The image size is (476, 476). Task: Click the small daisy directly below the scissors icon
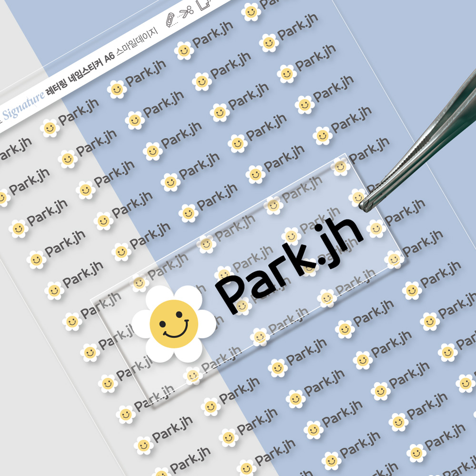183,50
